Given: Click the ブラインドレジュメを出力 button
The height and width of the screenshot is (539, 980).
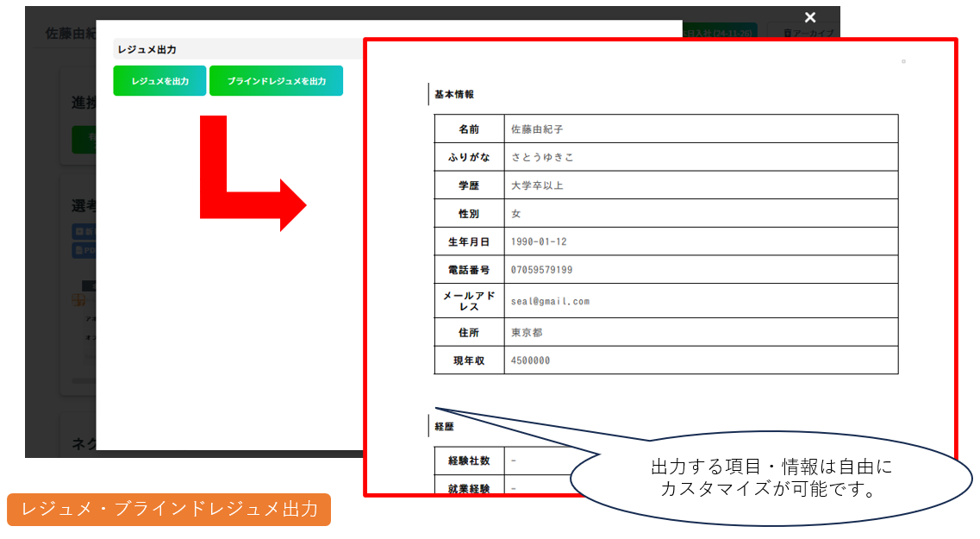Looking at the screenshot, I should pyautogui.click(x=276, y=81).
